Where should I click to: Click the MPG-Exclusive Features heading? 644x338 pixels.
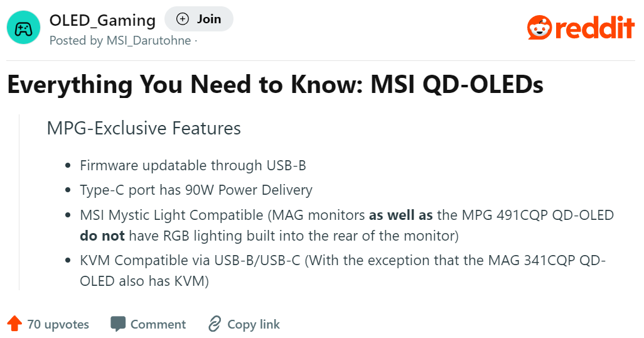144,128
